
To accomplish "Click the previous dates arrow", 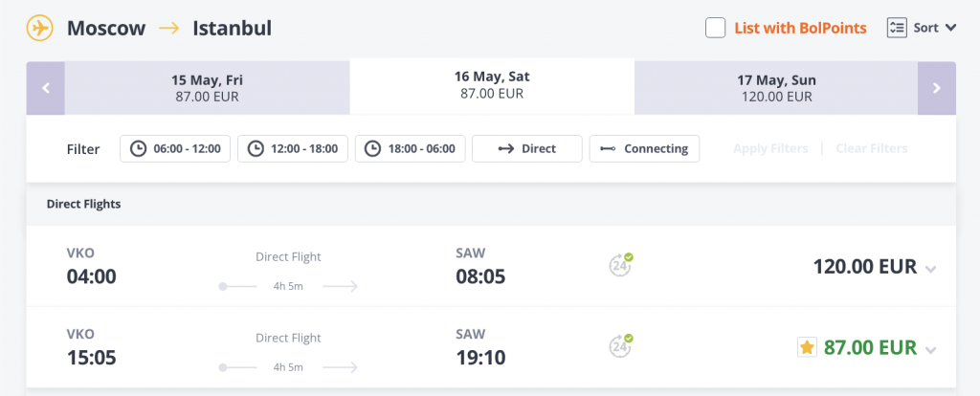I will (x=45, y=88).
